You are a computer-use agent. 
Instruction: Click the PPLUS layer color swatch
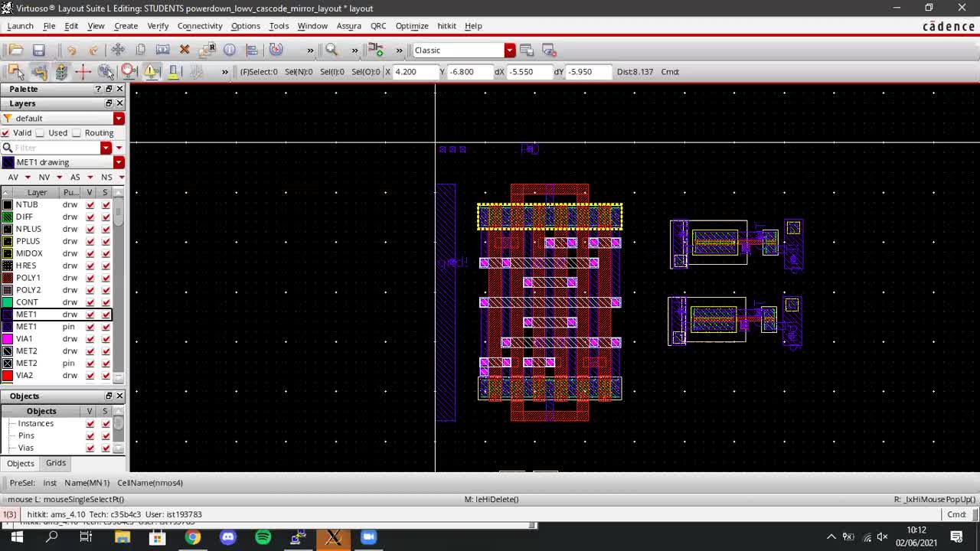pyautogui.click(x=8, y=241)
